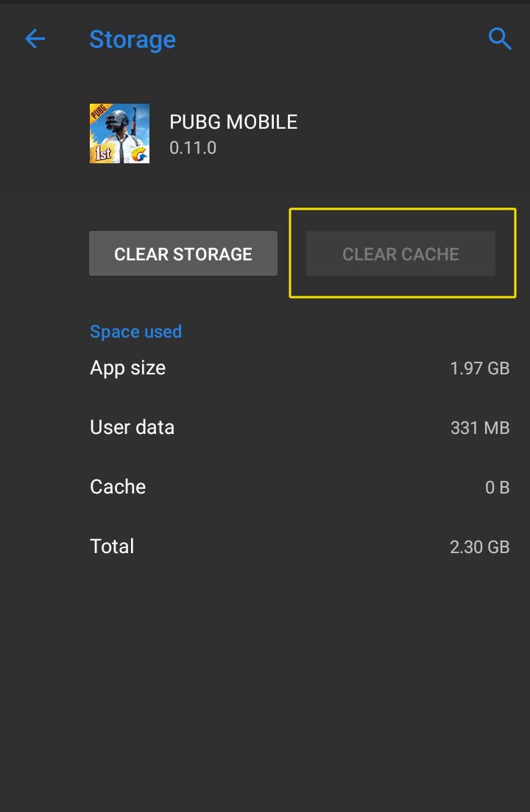Tap the back arrow icon
Screen dimensions: 530x812
[35, 39]
